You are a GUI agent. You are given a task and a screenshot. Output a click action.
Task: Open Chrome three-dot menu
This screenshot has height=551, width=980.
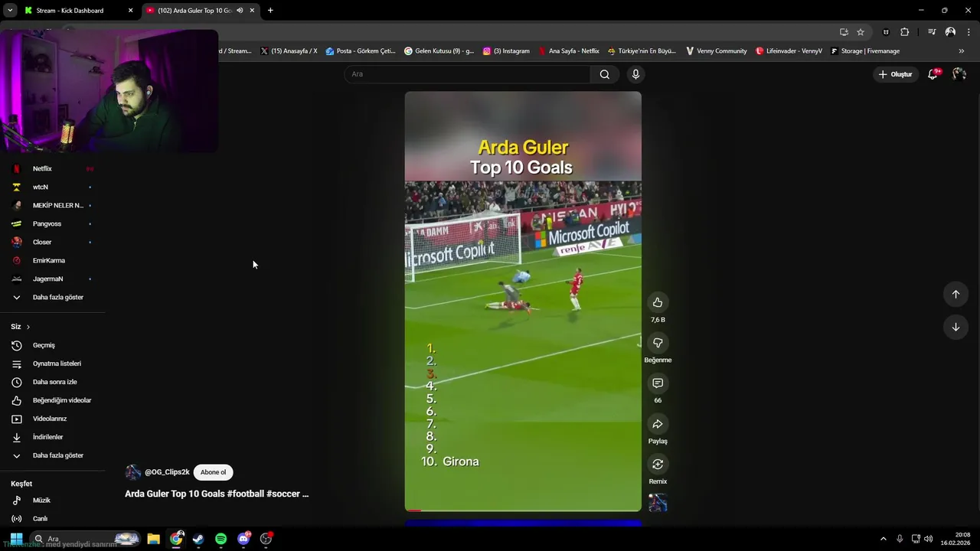click(969, 32)
